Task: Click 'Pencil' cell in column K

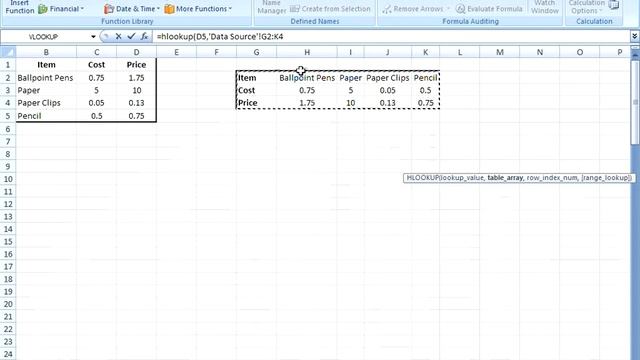Action: 426,78
